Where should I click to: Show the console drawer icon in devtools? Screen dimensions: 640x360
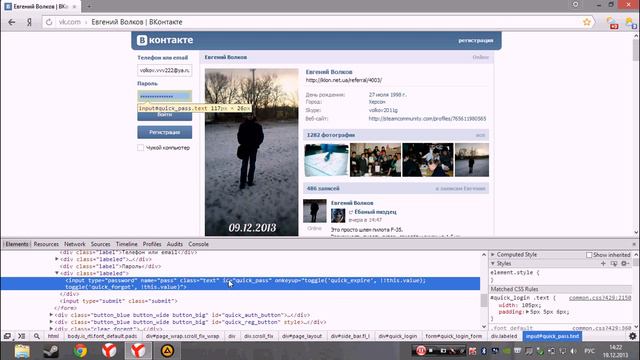[x=22, y=336]
